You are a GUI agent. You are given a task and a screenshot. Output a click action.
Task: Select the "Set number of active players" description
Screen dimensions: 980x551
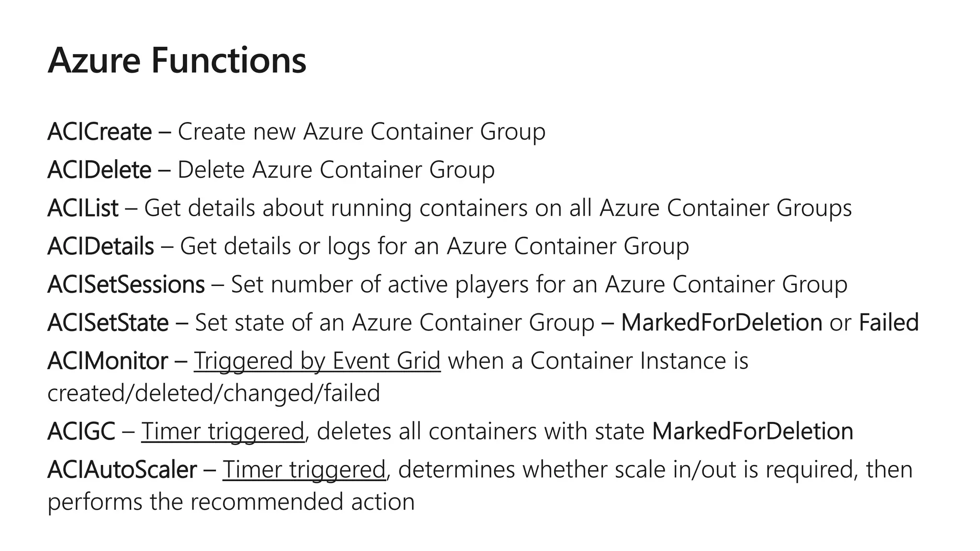coord(539,285)
